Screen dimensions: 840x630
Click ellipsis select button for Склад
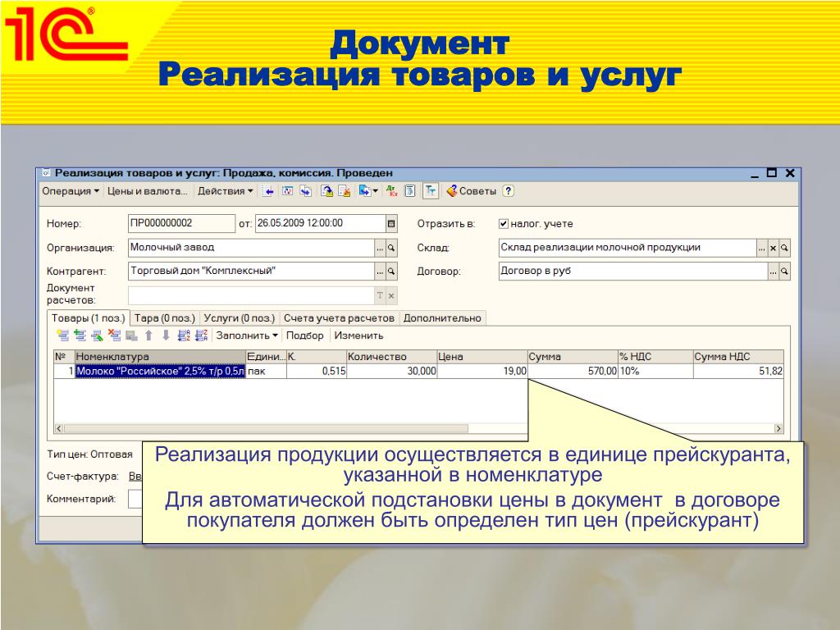coord(762,248)
